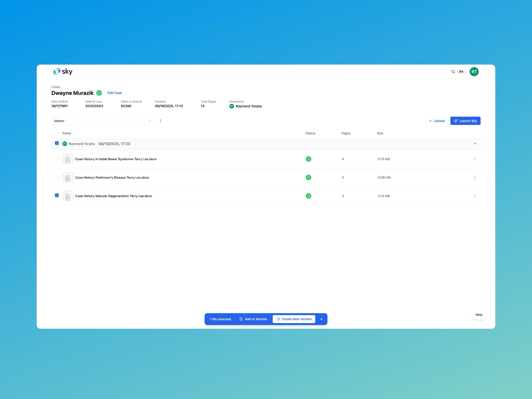532x399 pixels.
Task: Open search with magnifier icon
Action: tap(453, 72)
